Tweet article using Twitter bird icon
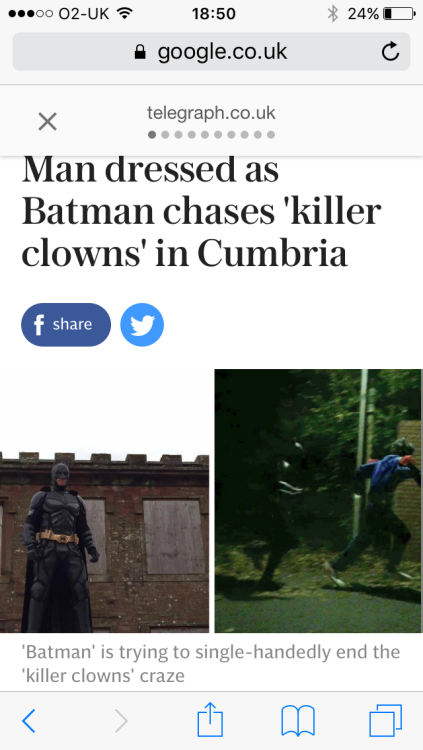The width and height of the screenshot is (423, 750). tap(142, 325)
